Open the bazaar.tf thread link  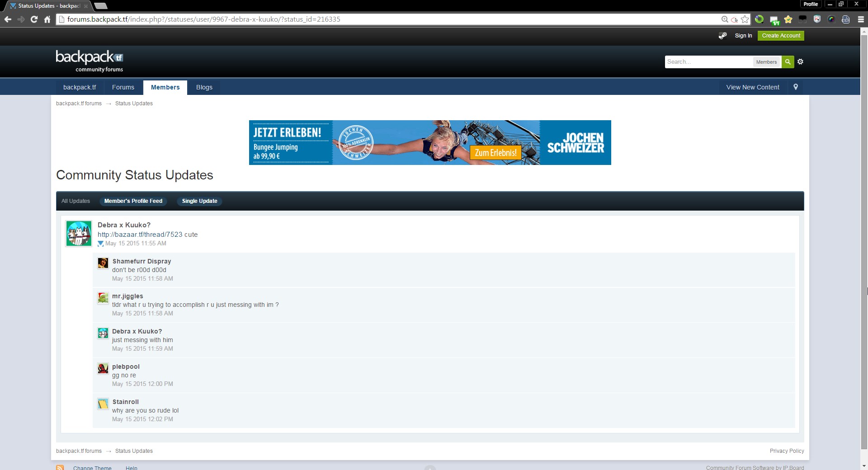coord(140,235)
